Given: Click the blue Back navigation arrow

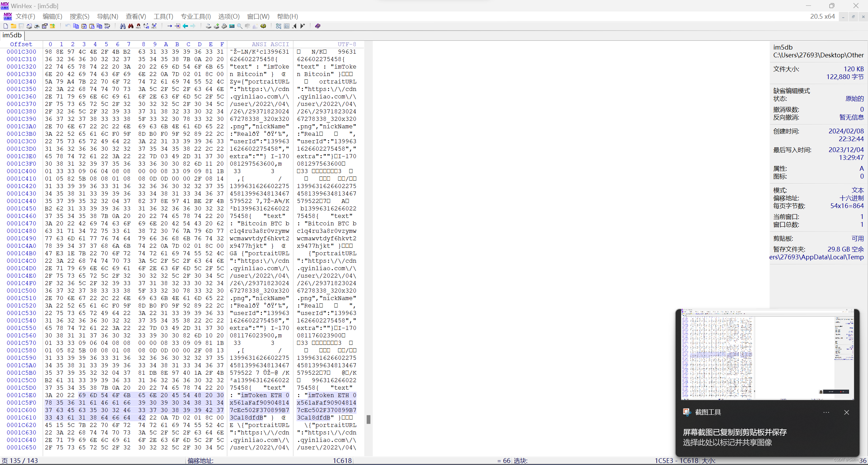Looking at the screenshot, I should [x=185, y=26].
